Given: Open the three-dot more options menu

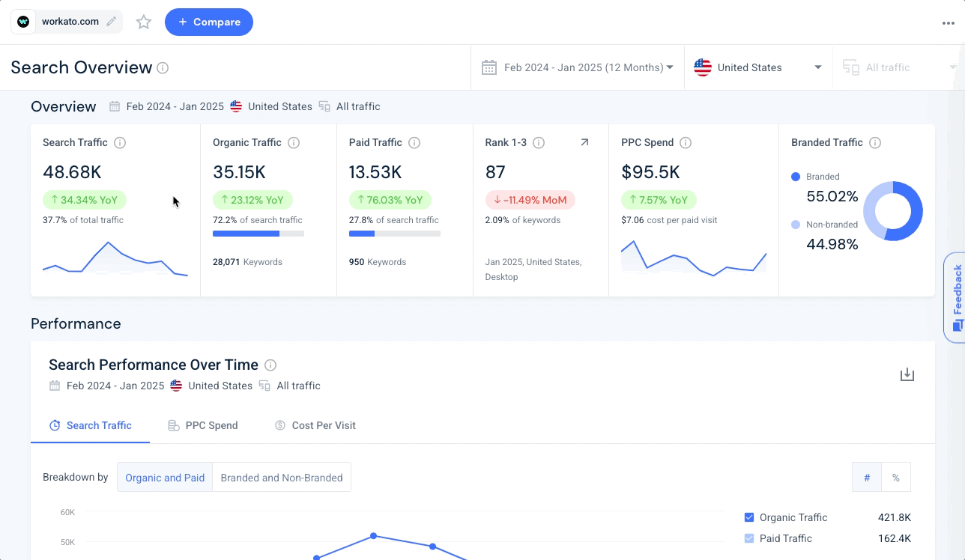Looking at the screenshot, I should pos(949,23).
